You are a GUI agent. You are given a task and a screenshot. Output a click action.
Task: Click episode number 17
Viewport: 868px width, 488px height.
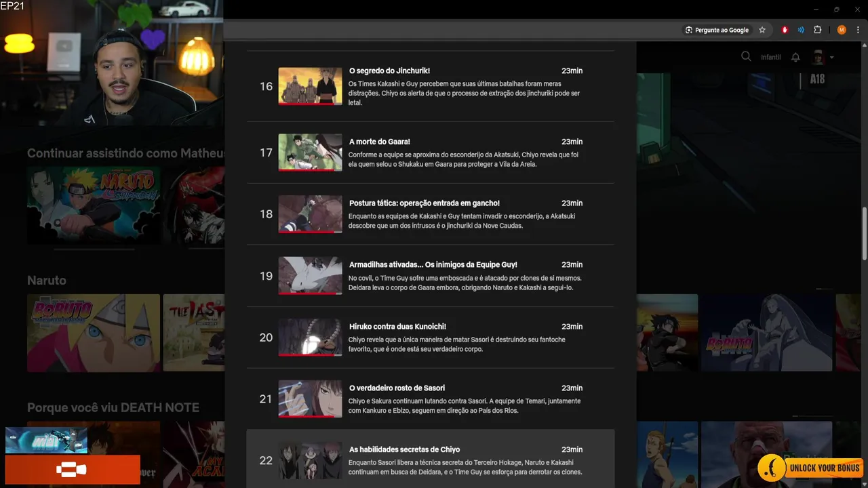click(266, 152)
